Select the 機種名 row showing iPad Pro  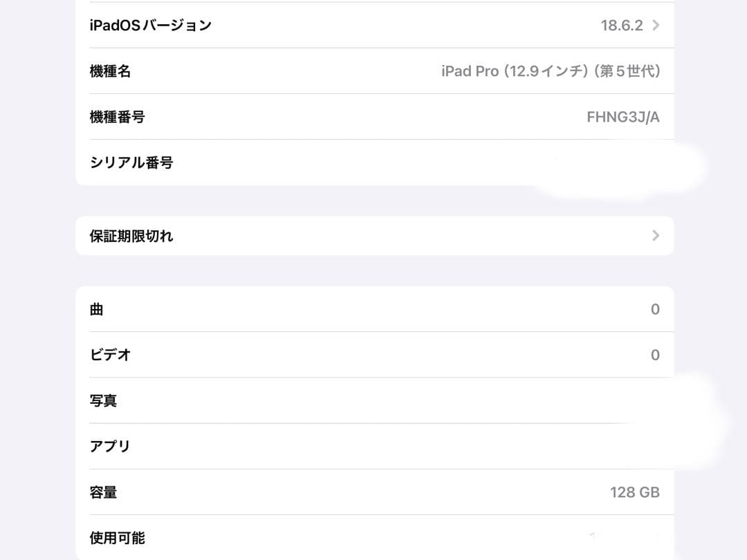(373, 71)
